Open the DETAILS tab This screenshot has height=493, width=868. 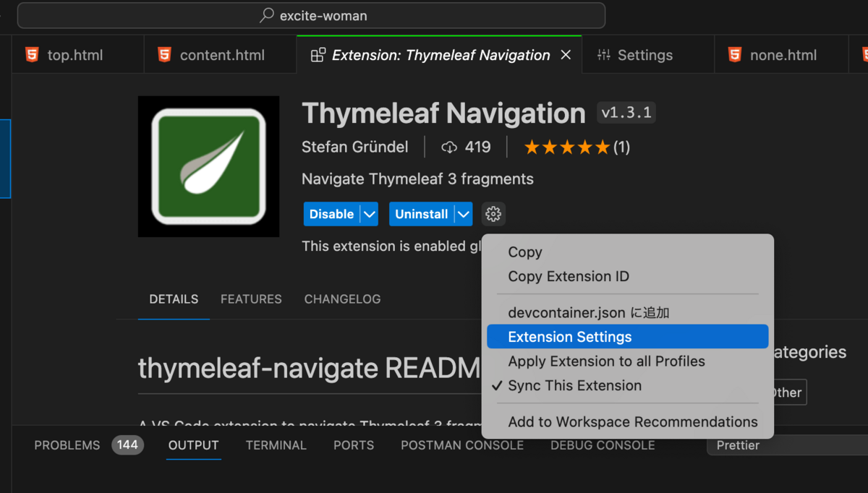[x=174, y=299]
